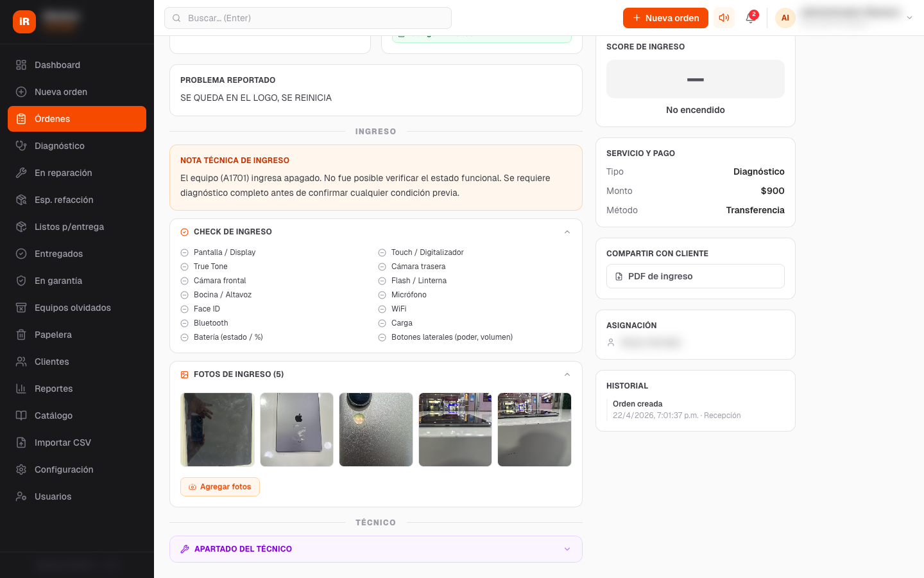
Task: Go to Diagnóstico in the sidebar
Action: point(60,146)
